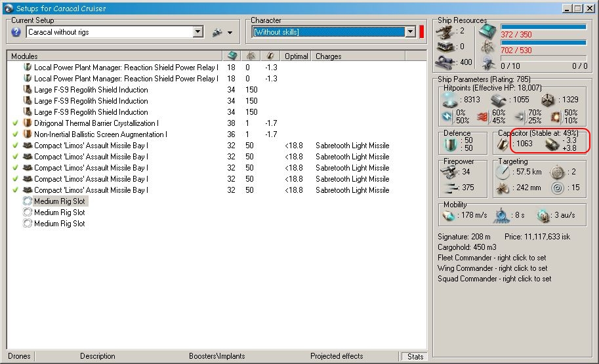Switch to the Drones tab
Image resolution: width=599 pixels, height=364 pixels.
19,356
